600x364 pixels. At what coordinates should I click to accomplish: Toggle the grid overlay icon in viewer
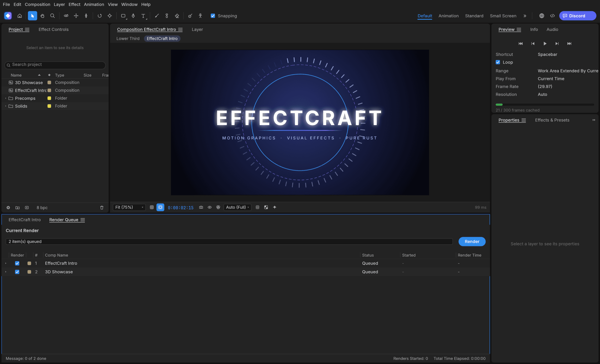tap(152, 207)
